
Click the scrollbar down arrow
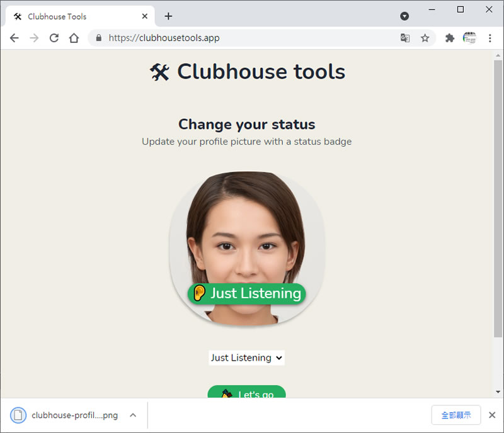pyautogui.click(x=498, y=392)
